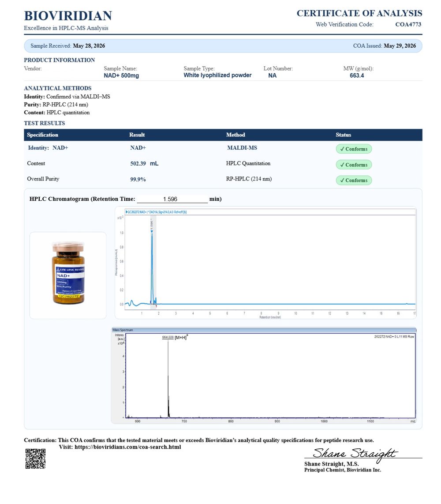Screen dimensions: 441x504
Task: Select the content result 502.39
Action: click(138, 164)
